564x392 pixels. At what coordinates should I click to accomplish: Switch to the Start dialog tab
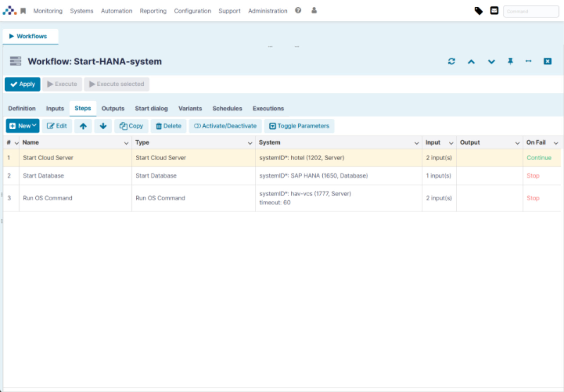151,108
